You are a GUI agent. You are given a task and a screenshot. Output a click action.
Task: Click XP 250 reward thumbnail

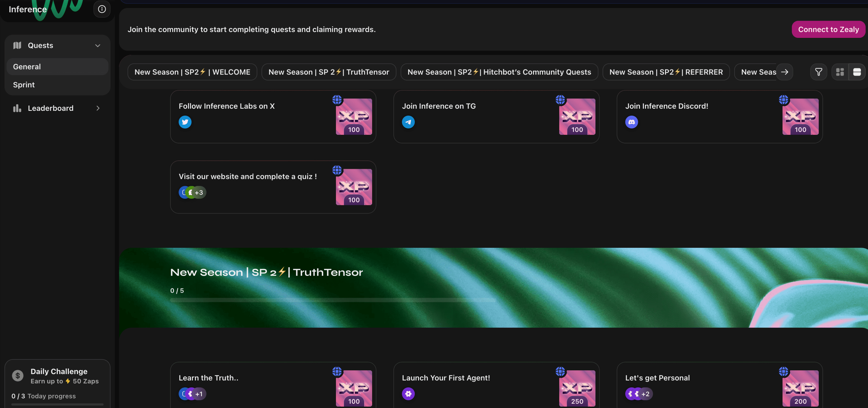(577, 388)
